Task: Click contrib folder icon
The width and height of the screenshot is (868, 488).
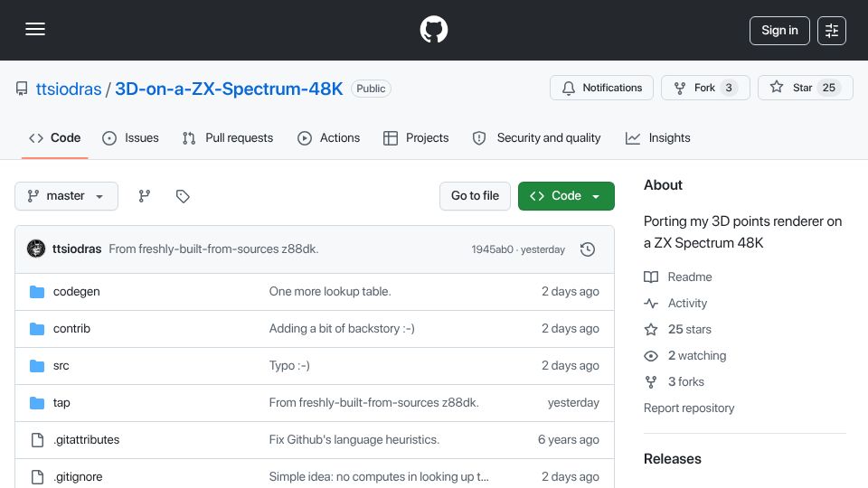Action: point(37,329)
